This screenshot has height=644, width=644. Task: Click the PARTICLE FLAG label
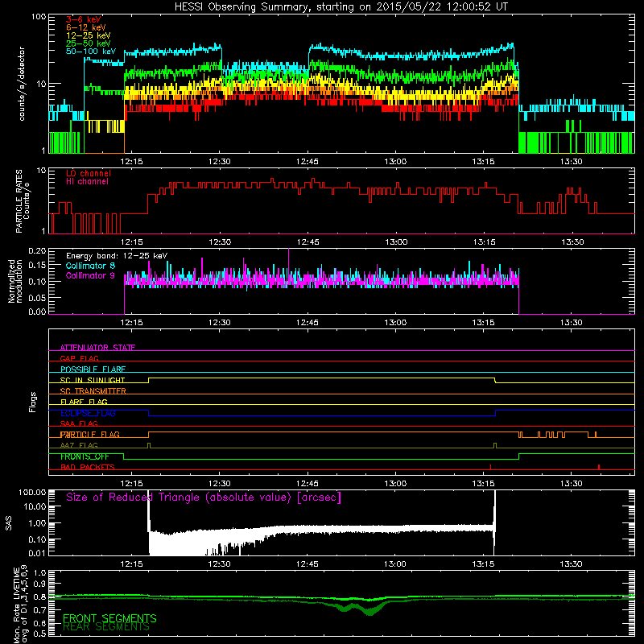coord(90,434)
